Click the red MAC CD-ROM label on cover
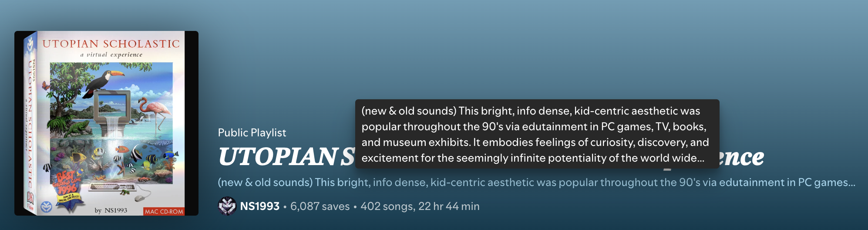 (164, 211)
